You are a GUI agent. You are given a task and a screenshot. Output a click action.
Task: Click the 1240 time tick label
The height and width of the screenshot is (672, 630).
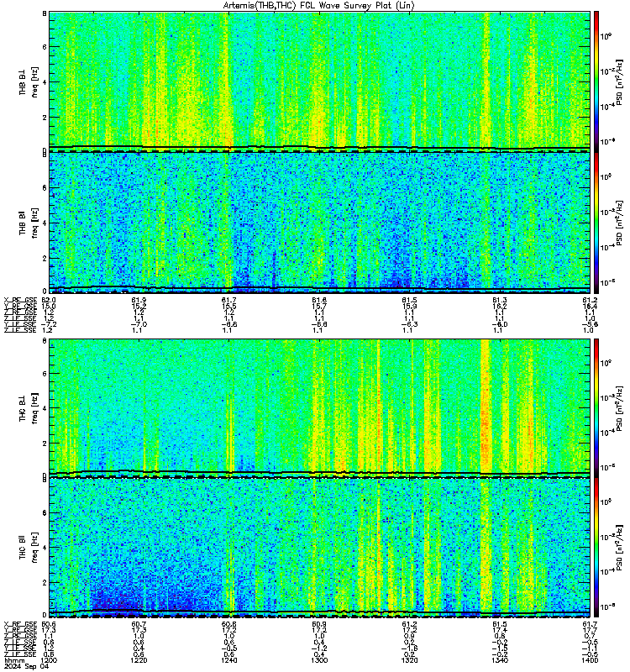[x=228, y=660]
